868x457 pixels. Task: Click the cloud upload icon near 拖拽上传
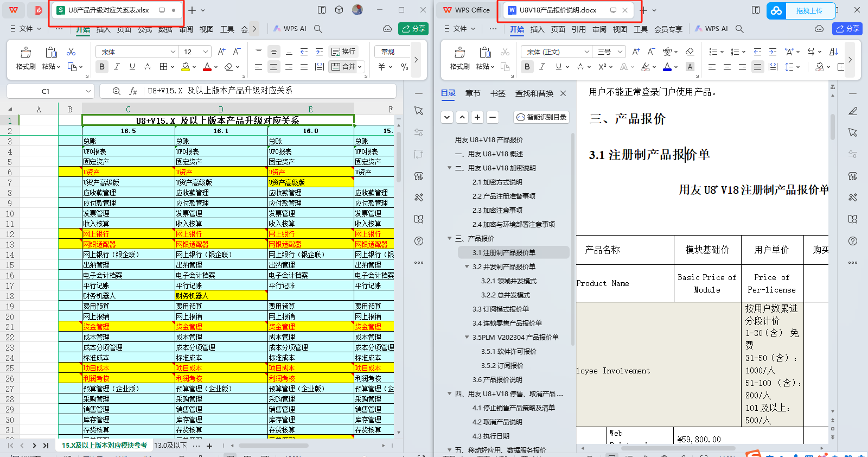coord(777,10)
